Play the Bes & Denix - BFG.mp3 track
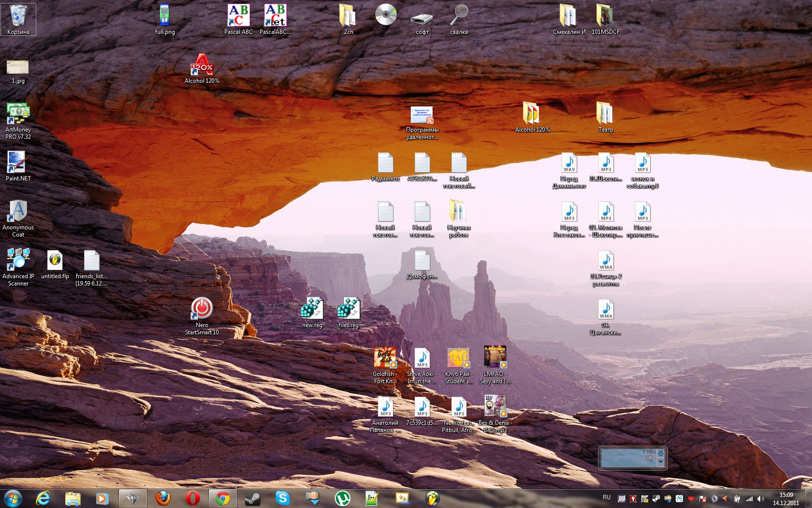Image resolution: width=812 pixels, height=508 pixels. click(495, 414)
